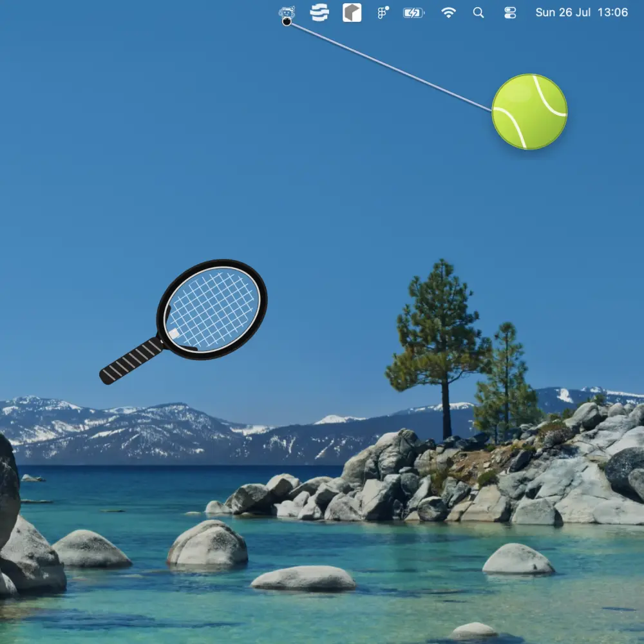
Task: Open the gray cube menu bar app
Action: click(352, 12)
